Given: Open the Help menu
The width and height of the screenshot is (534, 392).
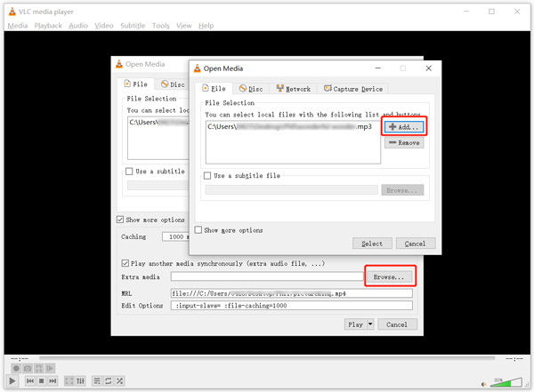Looking at the screenshot, I should [206, 26].
